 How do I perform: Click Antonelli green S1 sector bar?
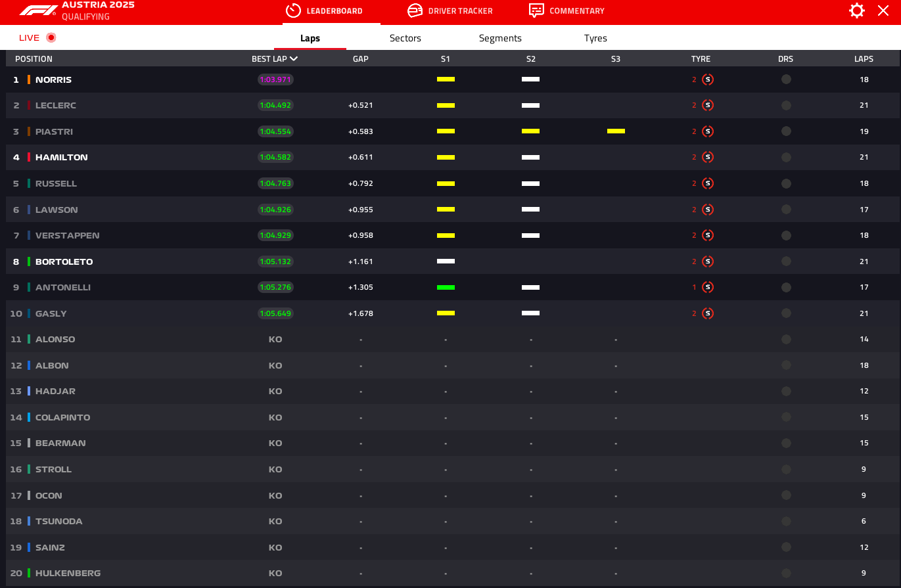click(446, 287)
